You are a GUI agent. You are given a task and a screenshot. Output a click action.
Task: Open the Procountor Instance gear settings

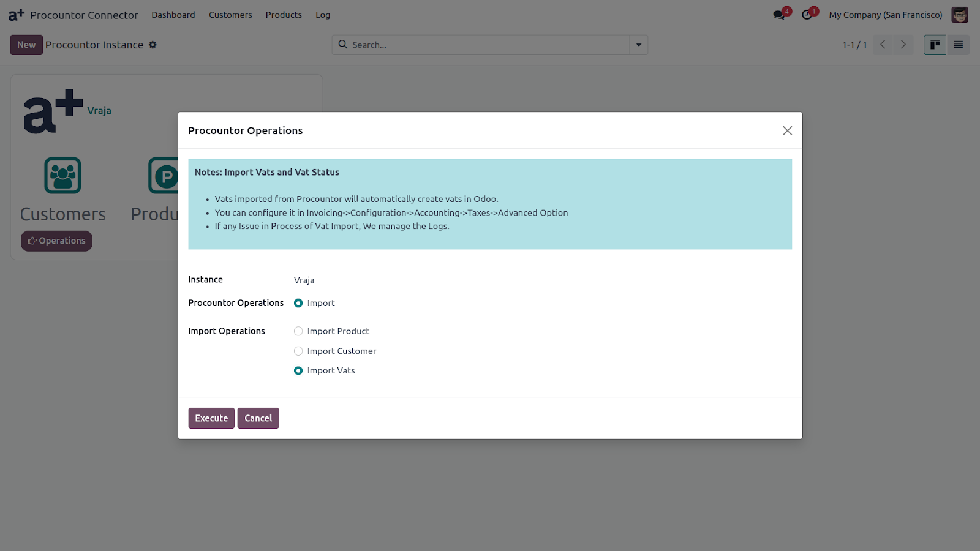click(153, 45)
